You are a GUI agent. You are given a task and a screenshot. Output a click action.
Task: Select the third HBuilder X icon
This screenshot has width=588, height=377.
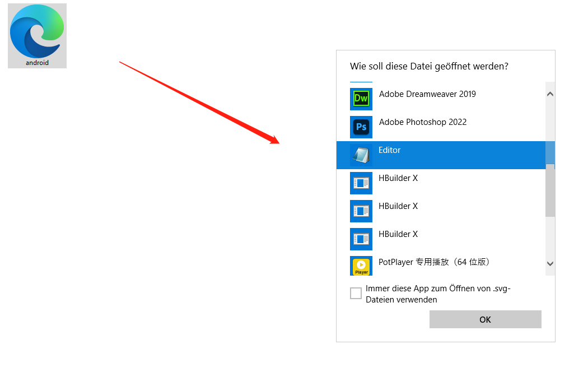361,239
